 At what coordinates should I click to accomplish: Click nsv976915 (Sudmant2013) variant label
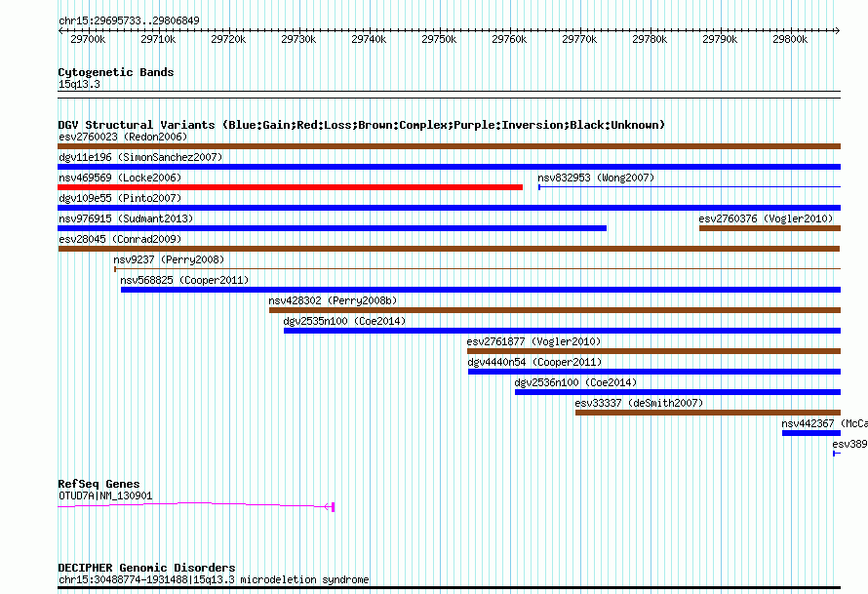tap(126, 218)
